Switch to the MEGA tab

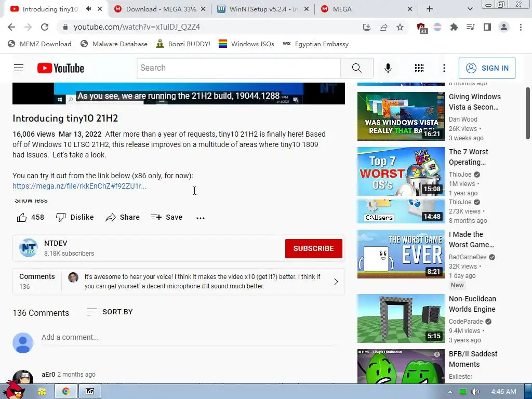[x=366, y=9]
